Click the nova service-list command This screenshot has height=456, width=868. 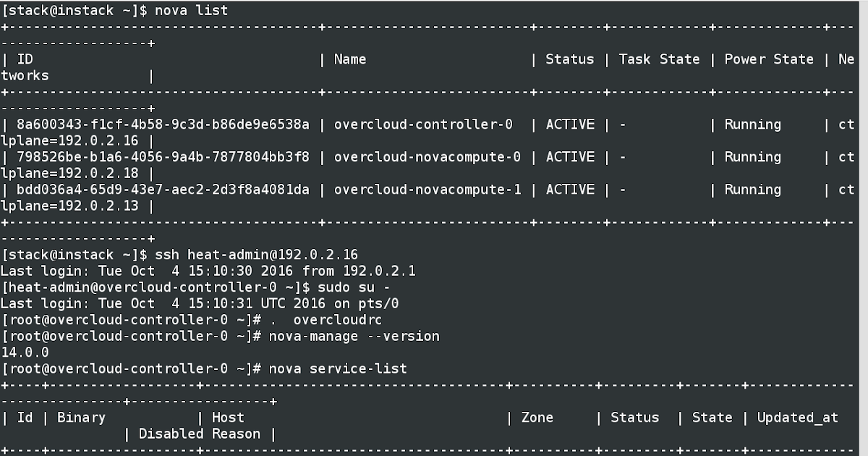(x=338, y=369)
